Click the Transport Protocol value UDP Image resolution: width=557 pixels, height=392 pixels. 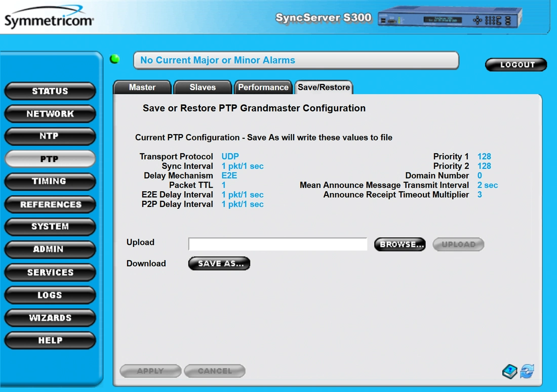[230, 156]
